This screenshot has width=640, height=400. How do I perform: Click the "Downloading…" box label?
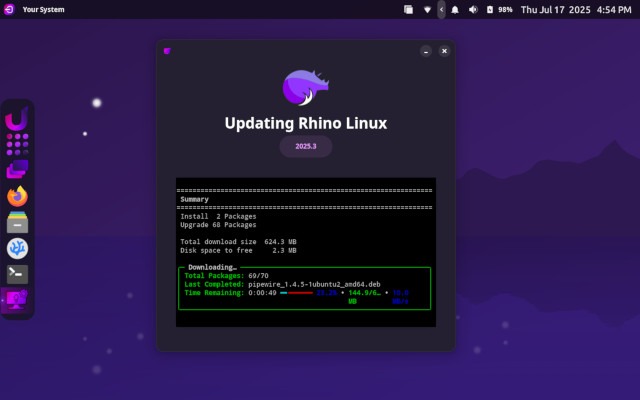[x=212, y=267]
